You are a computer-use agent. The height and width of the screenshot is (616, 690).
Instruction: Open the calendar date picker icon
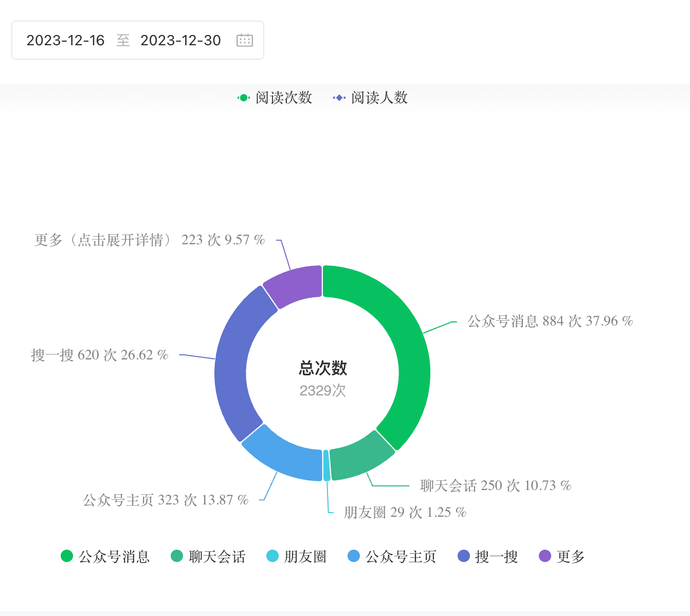pyautogui.click(x=245, y=40)
